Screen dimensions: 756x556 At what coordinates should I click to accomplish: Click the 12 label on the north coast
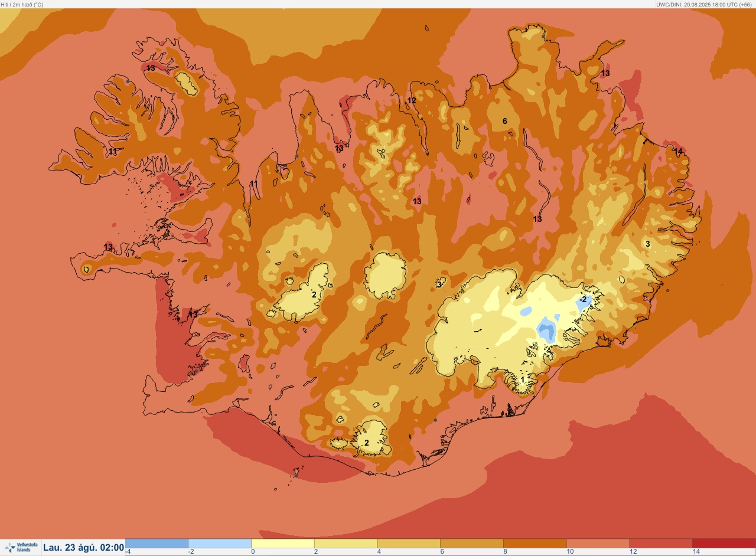tap(412, 101)
